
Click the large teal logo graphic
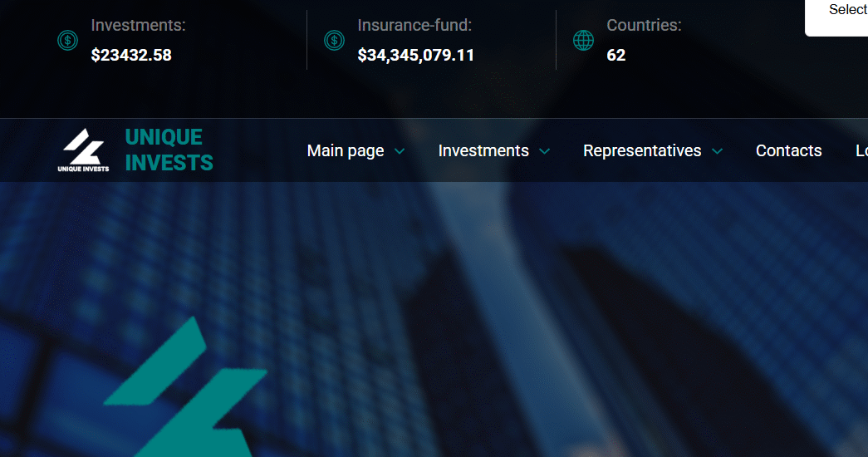(x=185, y=386)
